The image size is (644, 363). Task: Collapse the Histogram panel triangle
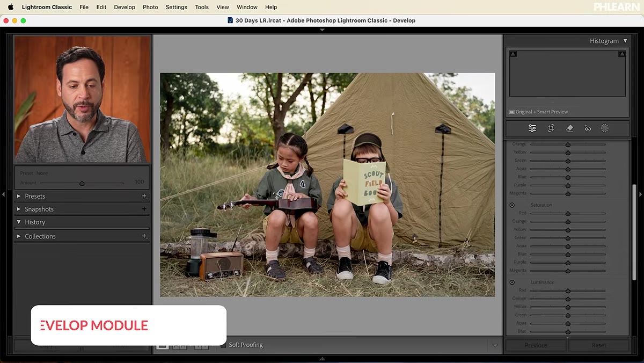click(625, 41)
